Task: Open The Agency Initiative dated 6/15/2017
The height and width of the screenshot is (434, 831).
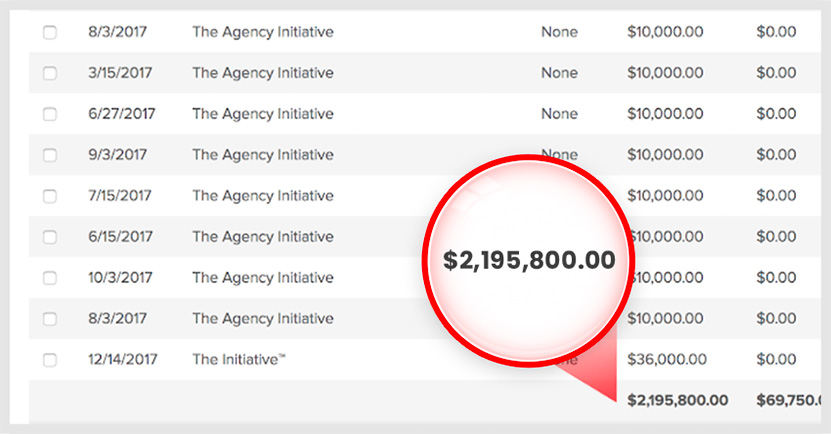Action: click(x=263, y=237)
